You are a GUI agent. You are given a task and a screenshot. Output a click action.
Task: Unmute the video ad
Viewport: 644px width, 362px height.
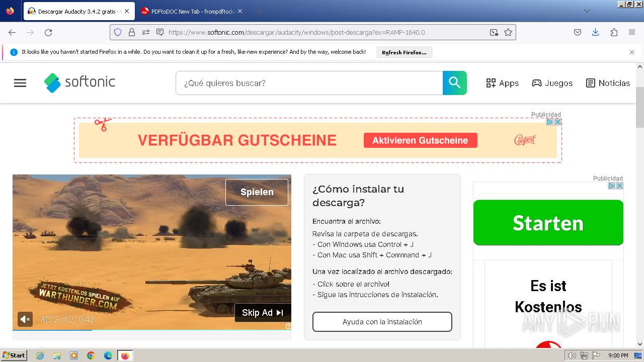coord(25,319)
